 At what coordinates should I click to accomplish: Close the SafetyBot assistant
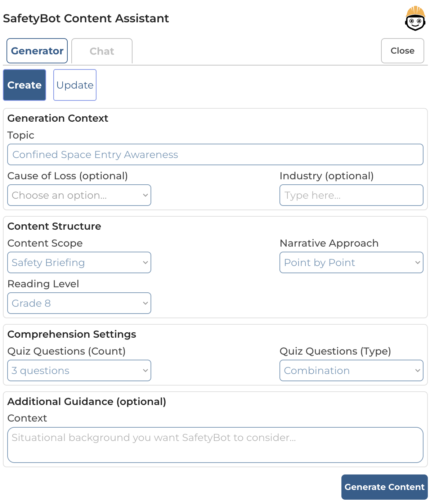402,51
